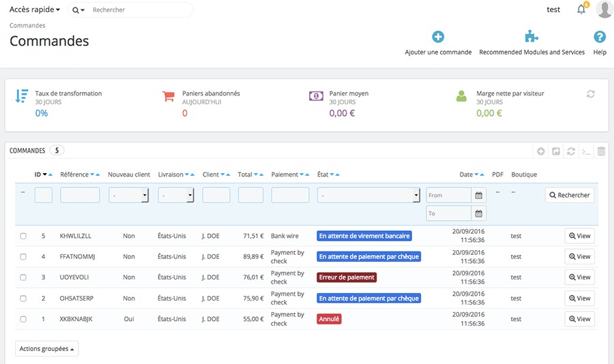Show the SQL query terminal icon
The image size is (614, 364).
point(586,151)
